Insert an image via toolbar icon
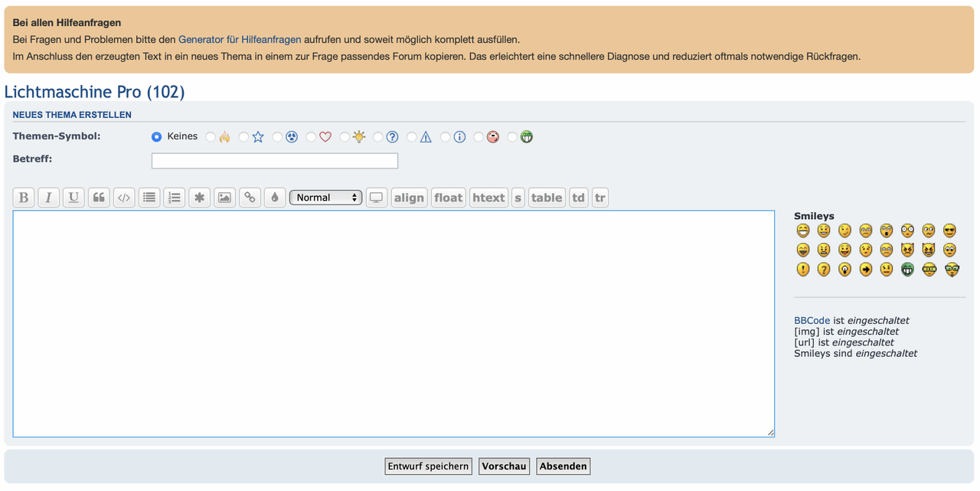 pyautogui.click(x=224, y=198)
